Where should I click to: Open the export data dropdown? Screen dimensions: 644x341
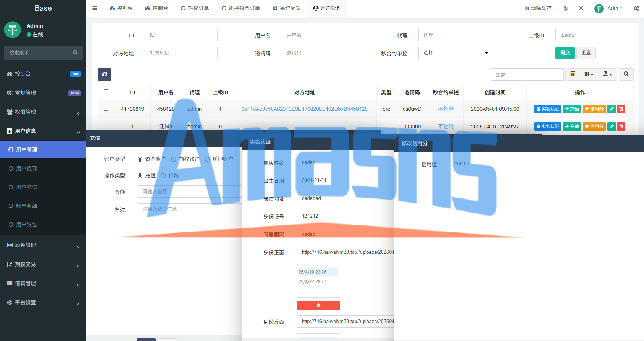(607, 74)
